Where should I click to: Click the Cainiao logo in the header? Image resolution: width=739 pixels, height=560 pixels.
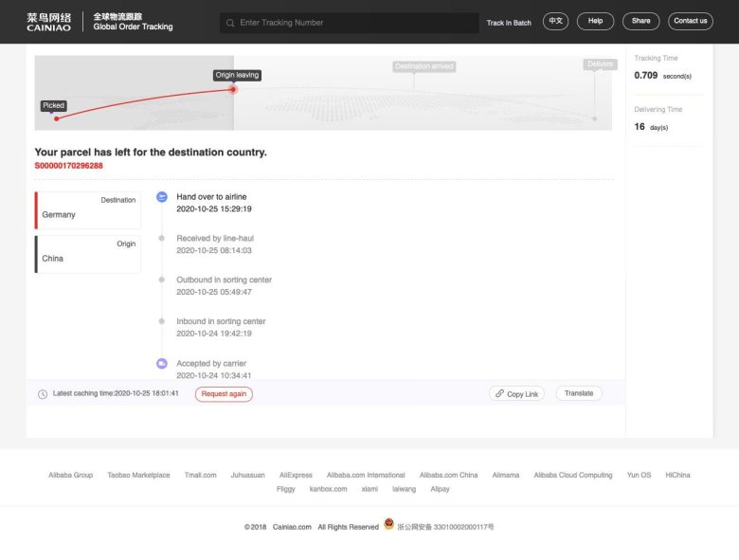pos(48,22)
